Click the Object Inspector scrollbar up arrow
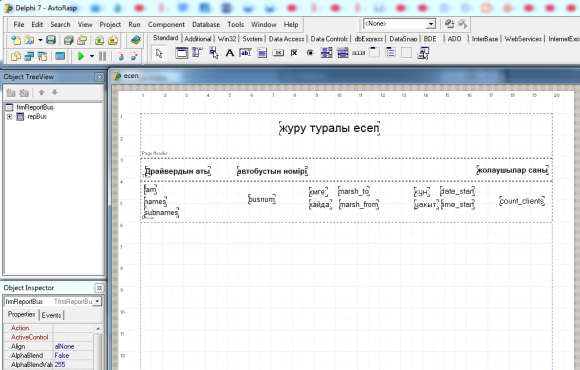Screen dimensions: 580x370 click(x=98, y=328)
